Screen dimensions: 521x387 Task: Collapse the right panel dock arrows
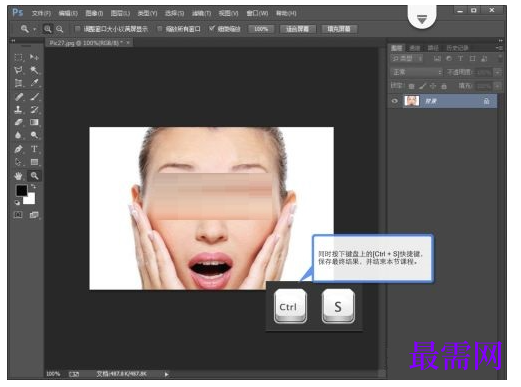(x=500, y=40)
